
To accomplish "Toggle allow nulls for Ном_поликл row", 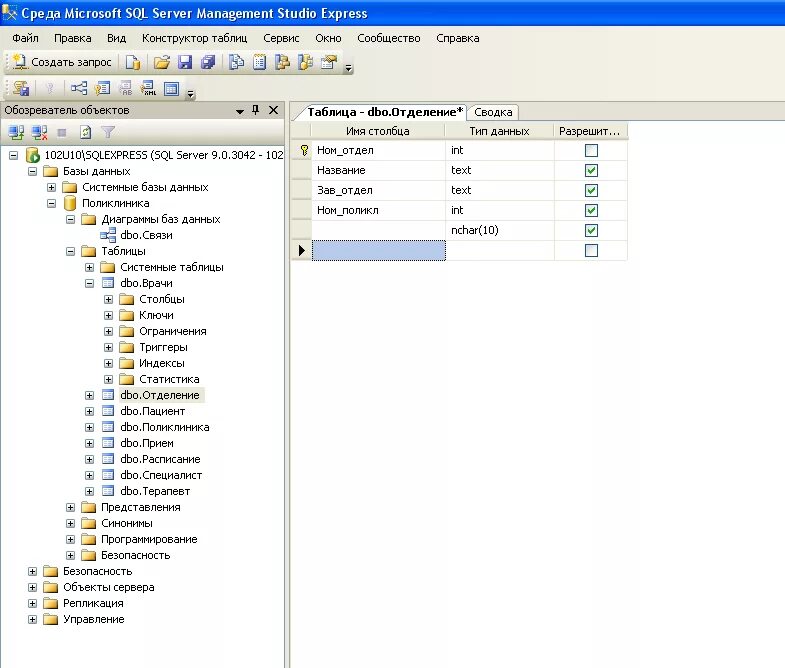I will point(591,210).
